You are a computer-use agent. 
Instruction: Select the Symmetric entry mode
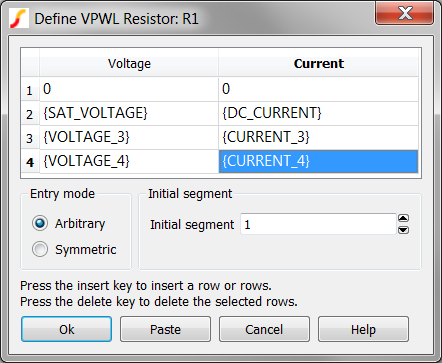point(40,249)
